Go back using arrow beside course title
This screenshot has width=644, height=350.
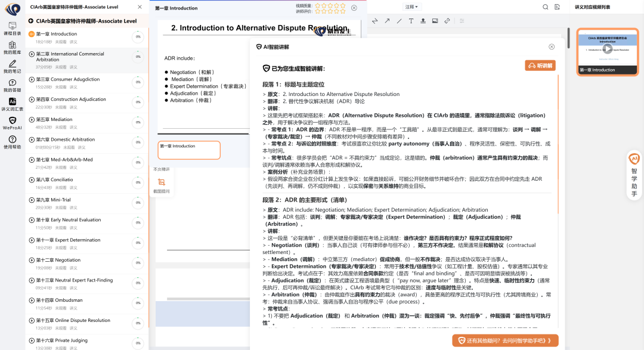click(x=30, y=21)
